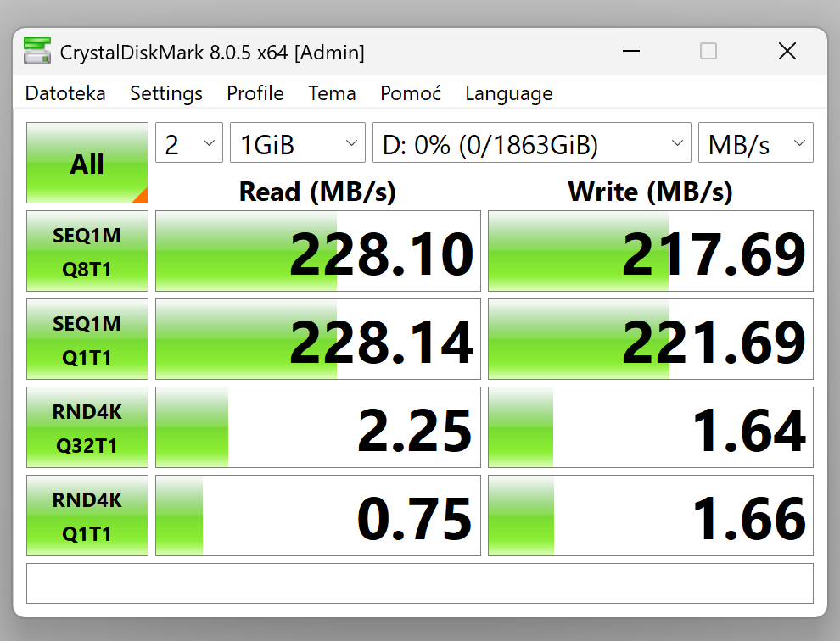Click the CrystalDiskMark app icon in title bar

(37, 52)
